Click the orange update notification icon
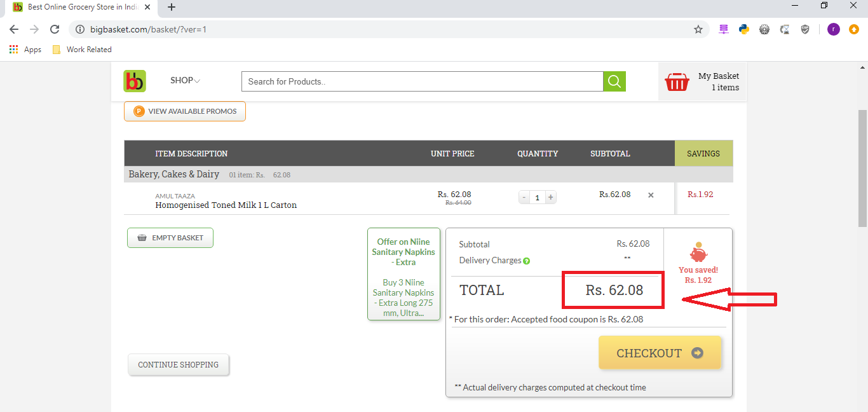This screenshot has height=412, width=868. (854, 29)
